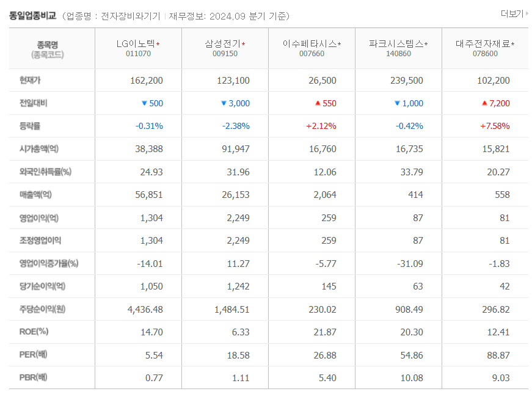Open 파크시스템스 stock details
The height and width of the screenshot is (394, 532).
coord(396,44)
